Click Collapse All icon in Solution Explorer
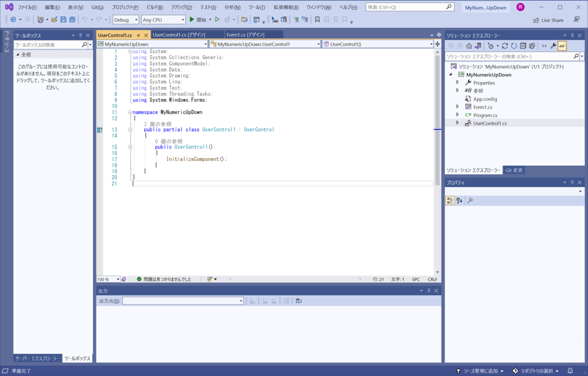The image size is (588, 376). point(523,46)
